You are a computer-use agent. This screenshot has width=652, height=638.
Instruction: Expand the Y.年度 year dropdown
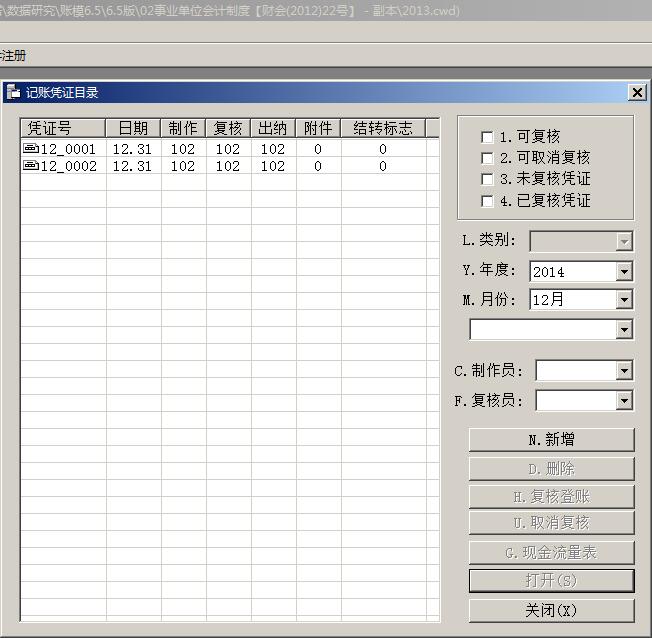pos(624,271)
